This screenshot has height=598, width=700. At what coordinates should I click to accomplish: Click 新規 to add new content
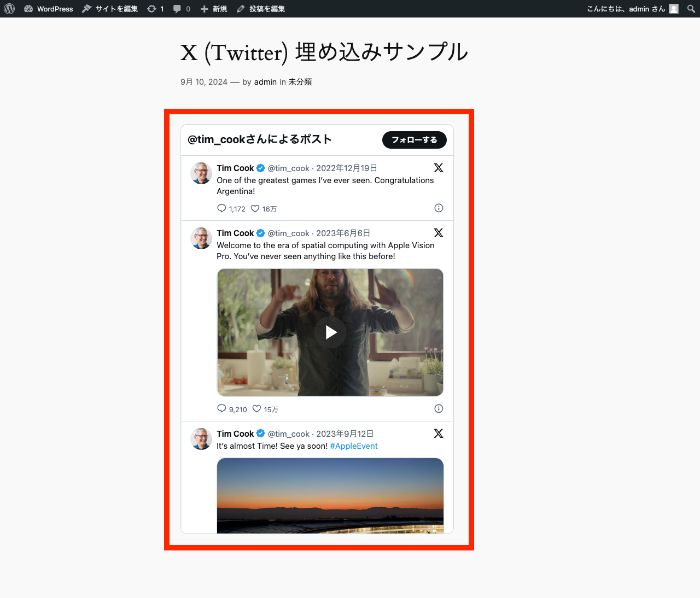[214, 9]
